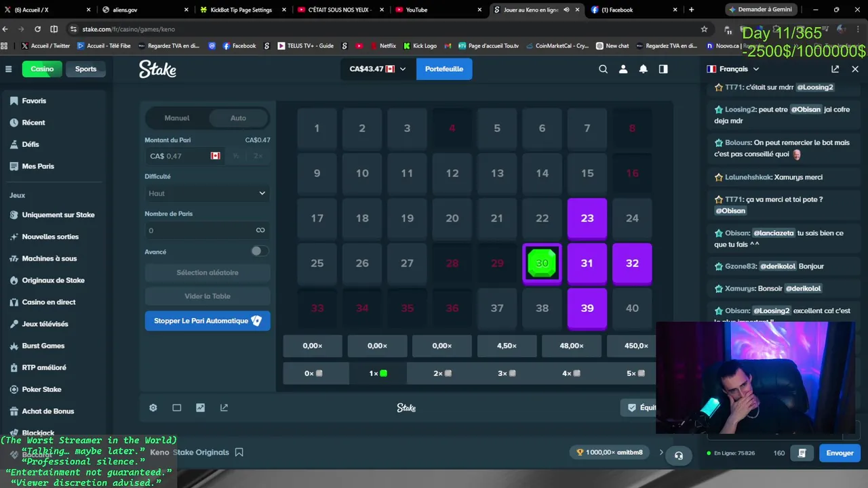Open live stats chart icon
868x488 pixels.
click(201, 408)
